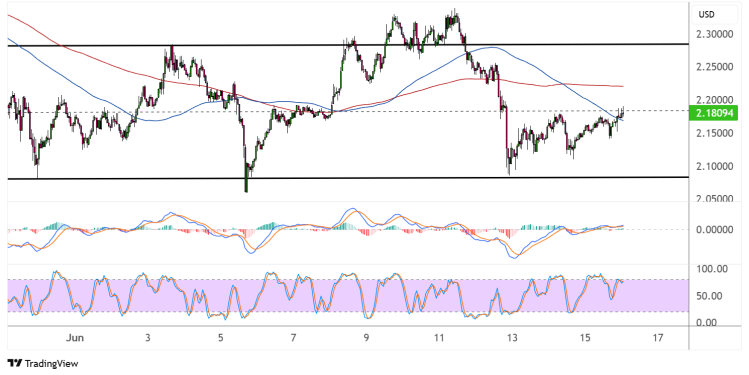Click the date label 9 on time axis
This screenshot has height=375, width=749.
366,338
